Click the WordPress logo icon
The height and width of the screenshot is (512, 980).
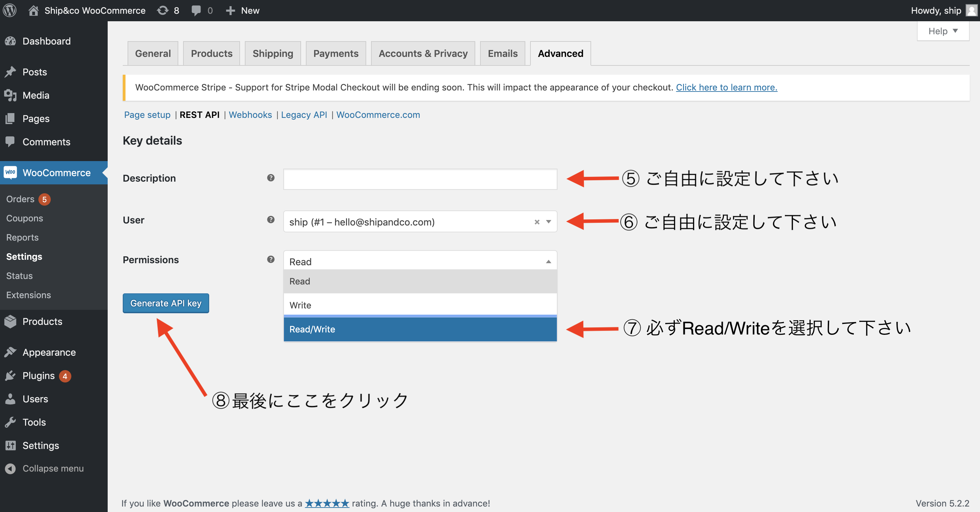10,10
